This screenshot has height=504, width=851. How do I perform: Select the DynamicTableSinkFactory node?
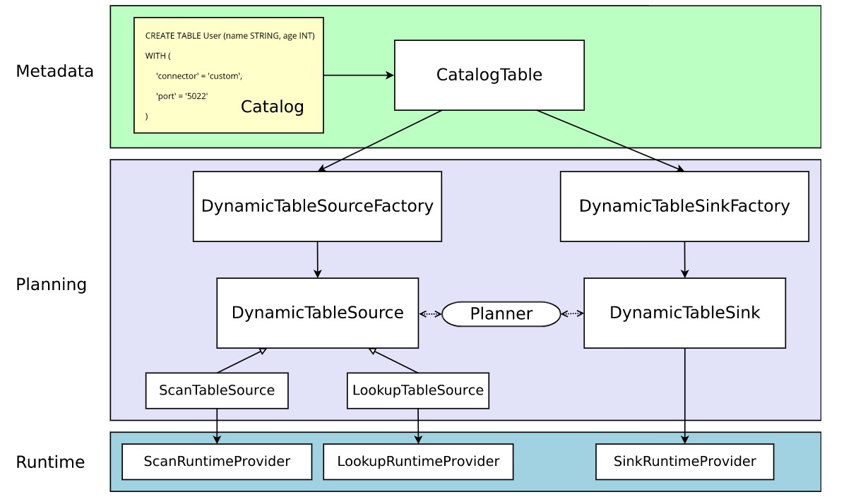pos(684,205)
